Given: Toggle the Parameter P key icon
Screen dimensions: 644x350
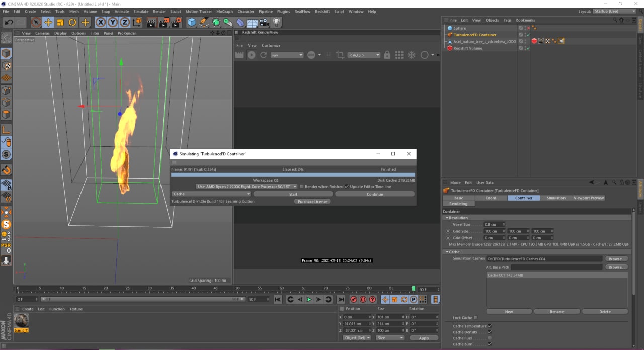Looking at the screenshot, I should tap(414, 299).
